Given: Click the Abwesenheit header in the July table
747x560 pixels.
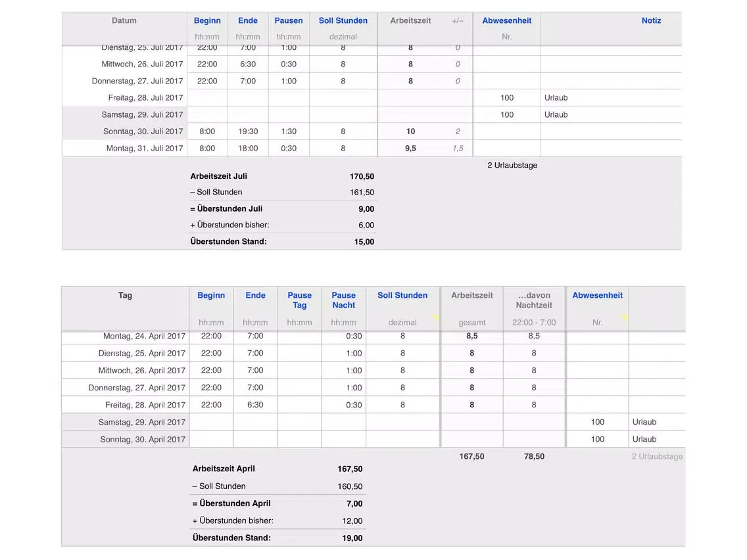Looking at the screenshot, I should tap(507, 20).
